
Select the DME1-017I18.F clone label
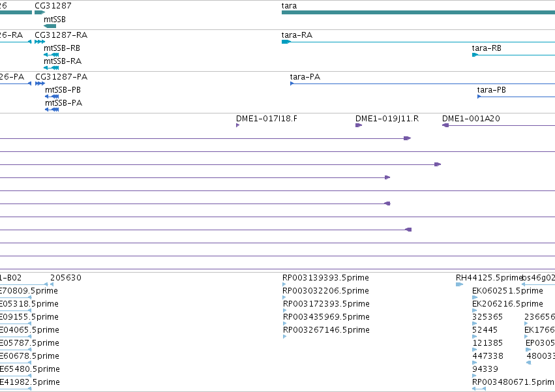click(x=267, y=119)
